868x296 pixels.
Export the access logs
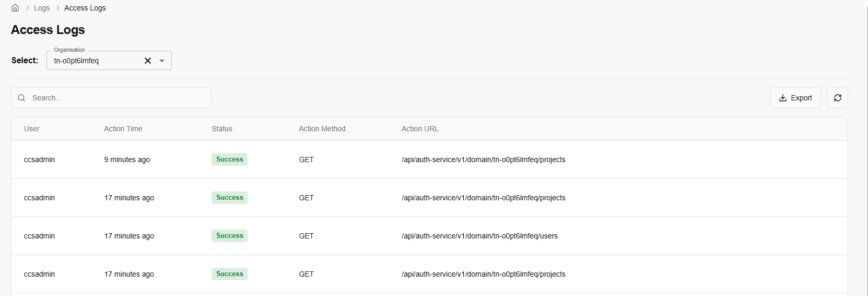point(795,98)
